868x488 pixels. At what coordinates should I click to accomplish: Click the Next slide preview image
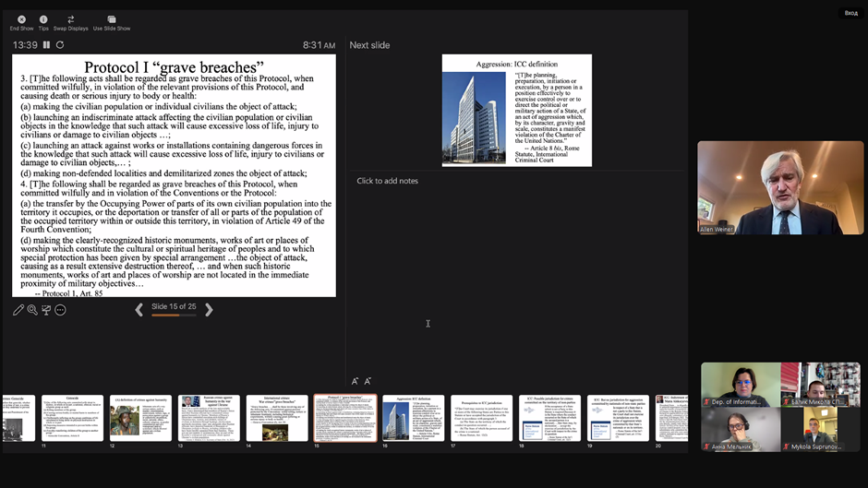pyautogui.click(x=516, y=110)
